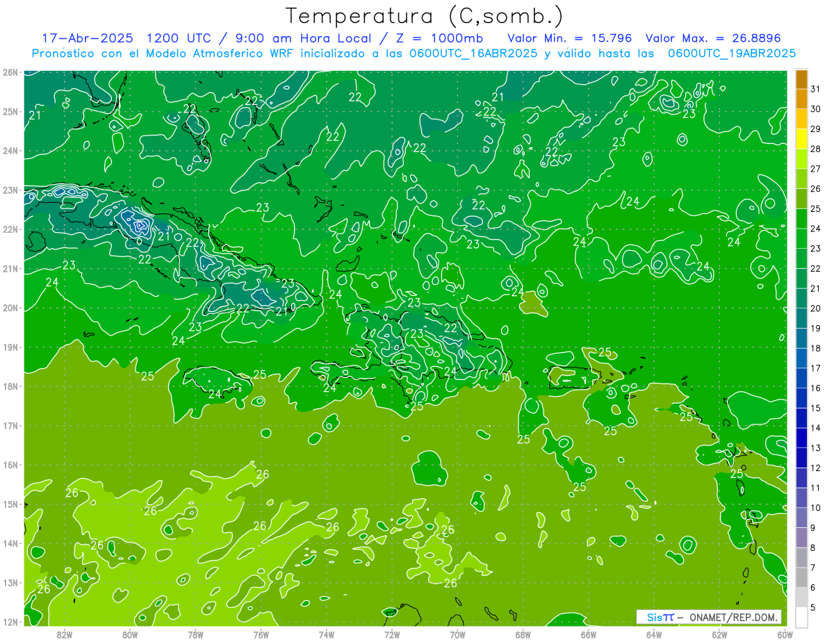Click the 70W longitude axis label
This screenshot has width=834, height=644.
tap(457, 634)
